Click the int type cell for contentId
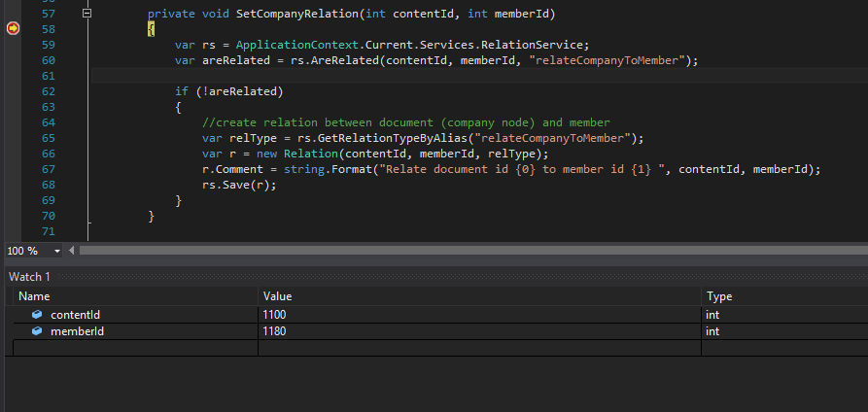 click(784, 315)
